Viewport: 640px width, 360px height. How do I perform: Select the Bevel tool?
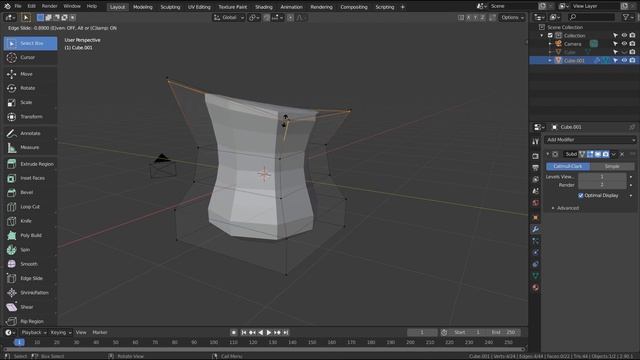pyautogui.click(x=30, y=193)
